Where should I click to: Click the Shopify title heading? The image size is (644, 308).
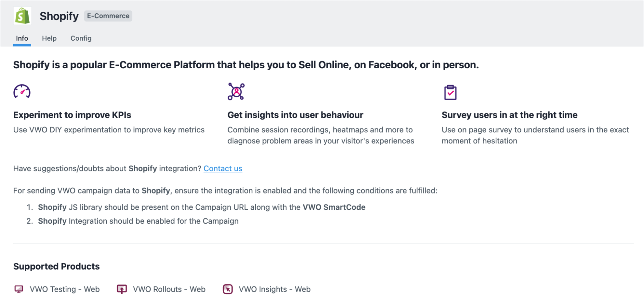[59, 16]
